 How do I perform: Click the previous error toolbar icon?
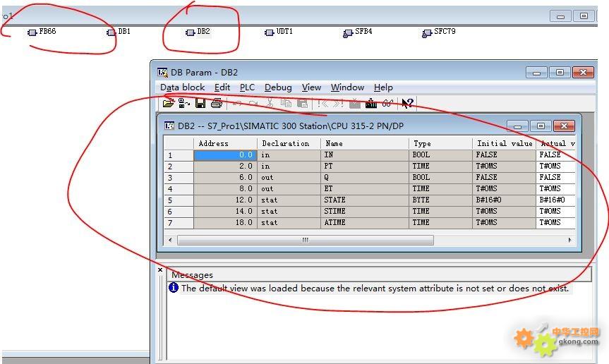point(322,103)
